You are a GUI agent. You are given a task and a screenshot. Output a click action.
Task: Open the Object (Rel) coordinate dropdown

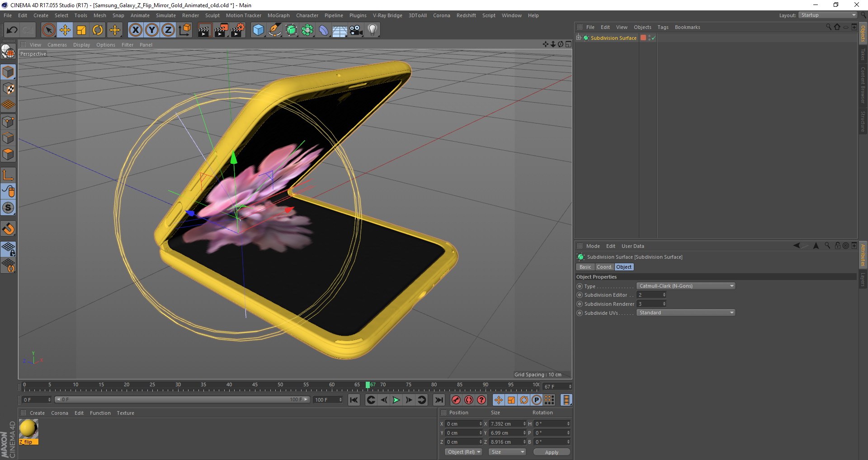463,452
